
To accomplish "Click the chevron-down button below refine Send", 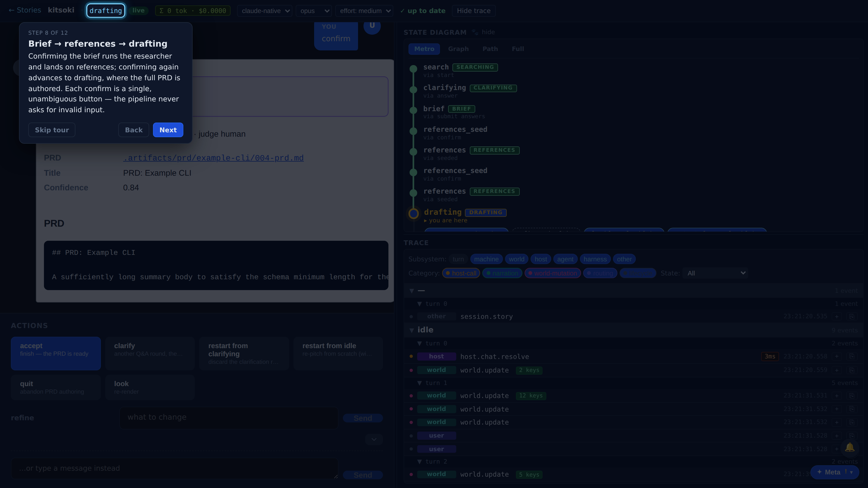I will pyautogui.click(x=374, y=439).
